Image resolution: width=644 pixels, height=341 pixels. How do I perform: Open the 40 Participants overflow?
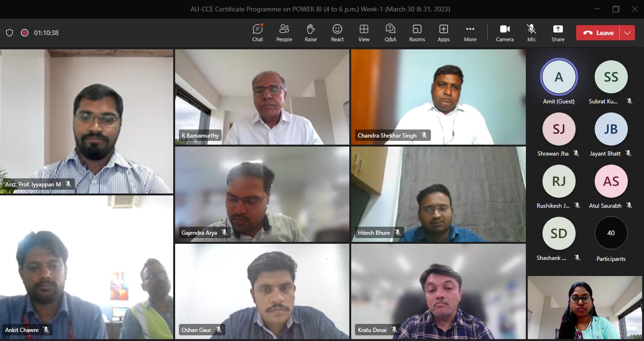click(611, 233)
